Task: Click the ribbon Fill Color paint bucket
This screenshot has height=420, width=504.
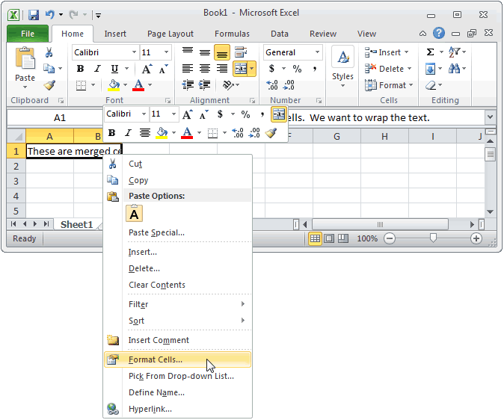Action: [x=114, y=85]
